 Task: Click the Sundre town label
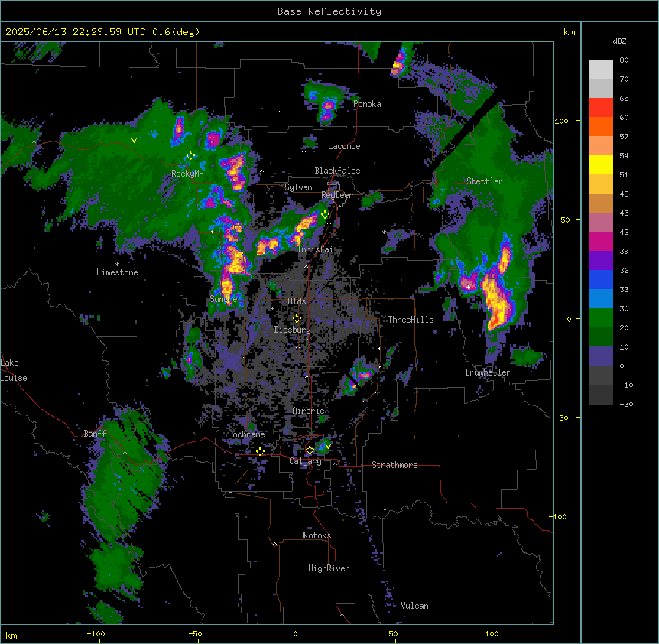tap(223, 299)
